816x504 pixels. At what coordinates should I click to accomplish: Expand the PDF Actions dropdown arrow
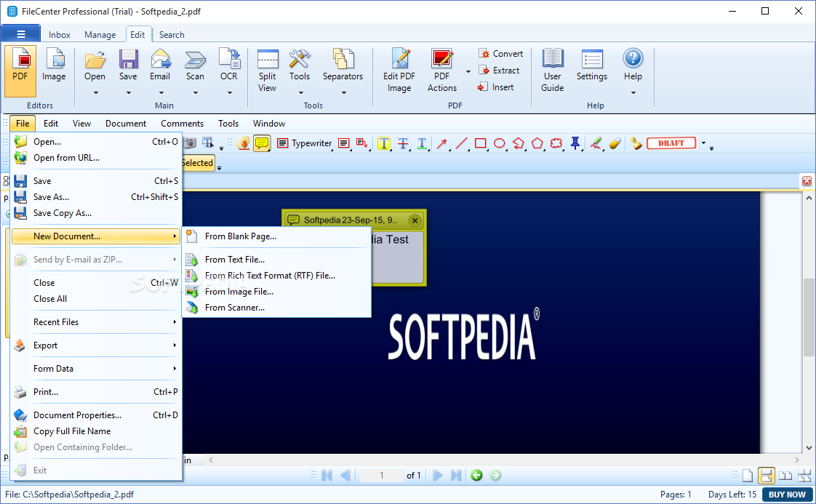point(468,71)
